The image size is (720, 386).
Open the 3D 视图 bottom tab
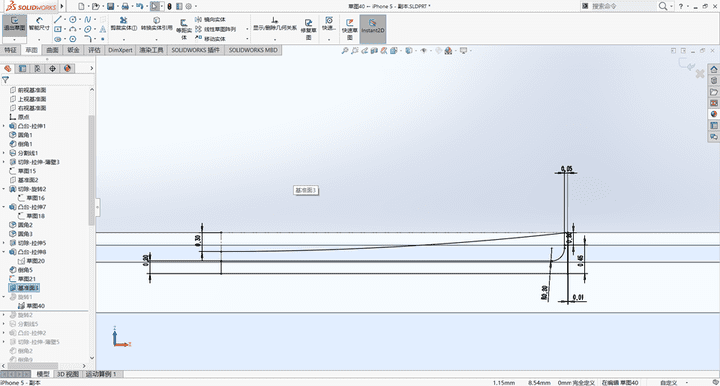click(x=68, y=374)
